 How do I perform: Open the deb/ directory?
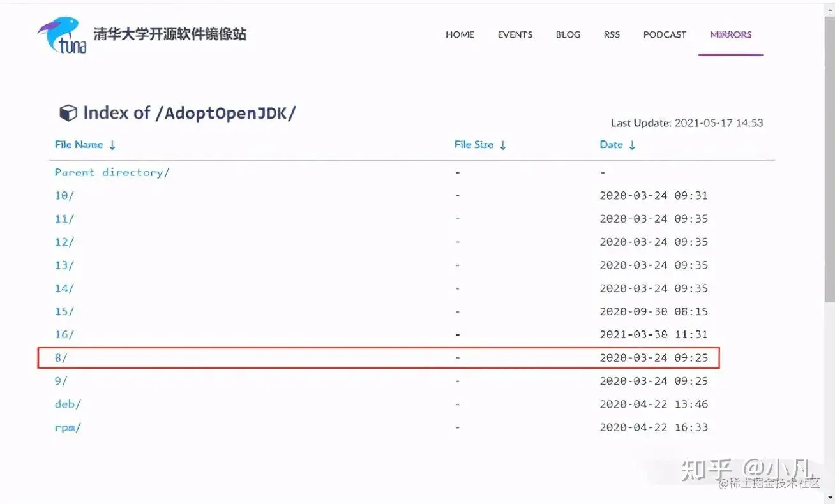(x=68, y=404)
